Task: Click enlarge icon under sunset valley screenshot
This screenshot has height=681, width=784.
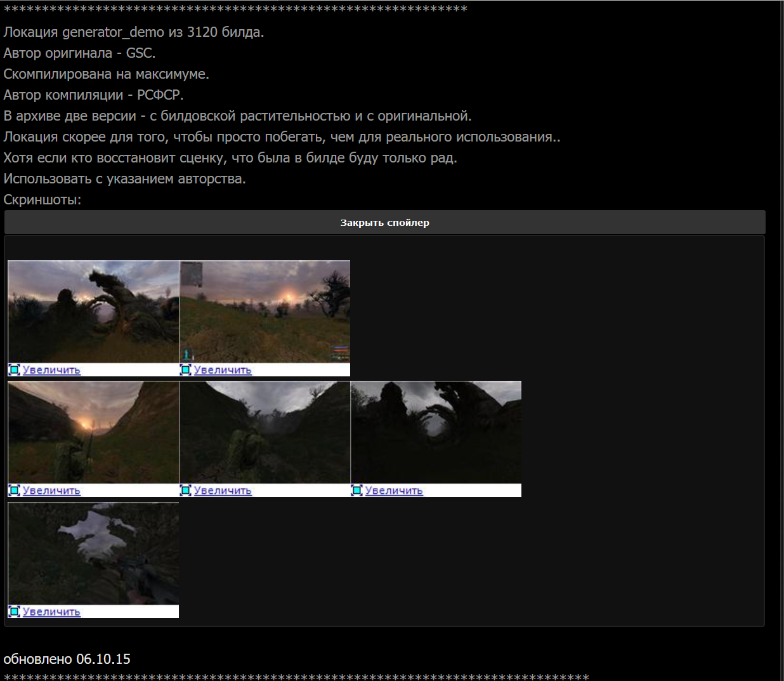Action: pos(15,490)
